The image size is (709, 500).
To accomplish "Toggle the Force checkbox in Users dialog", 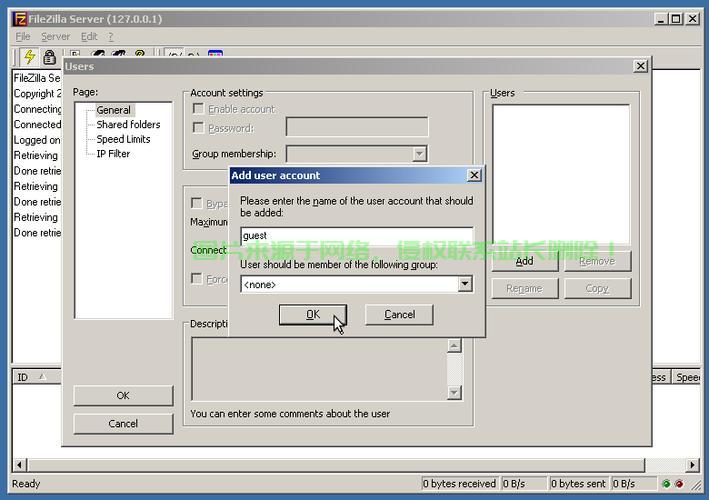I will [197, 278].
